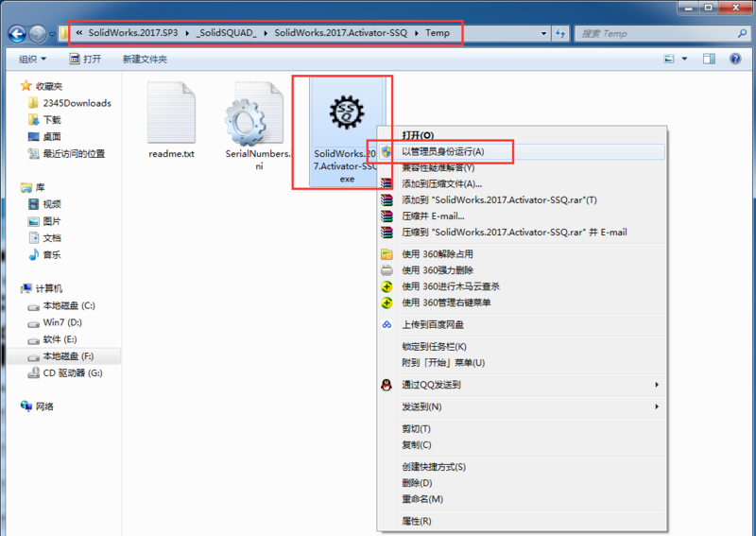Click the help question mark icon
Image resolution: width=756 pixels, height=536 pixels.
pyautogui.click(x=735, y=59)
